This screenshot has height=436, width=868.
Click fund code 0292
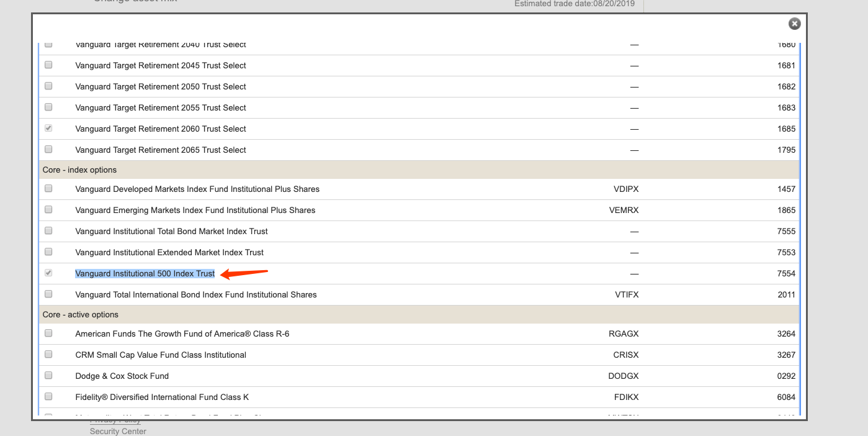pyautogui.click(x=786, y=376)
